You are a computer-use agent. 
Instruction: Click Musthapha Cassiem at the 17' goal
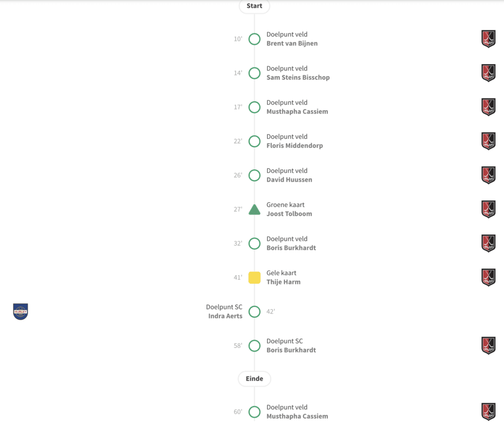point(297,112)
